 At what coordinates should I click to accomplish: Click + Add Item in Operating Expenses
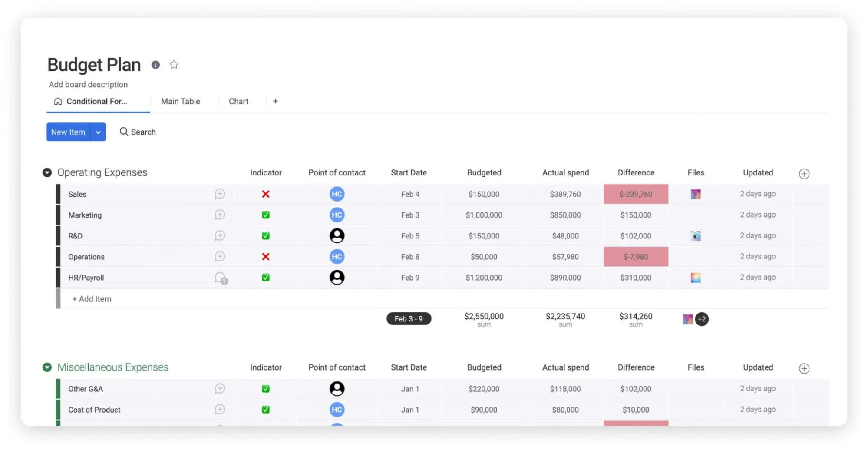92,299
